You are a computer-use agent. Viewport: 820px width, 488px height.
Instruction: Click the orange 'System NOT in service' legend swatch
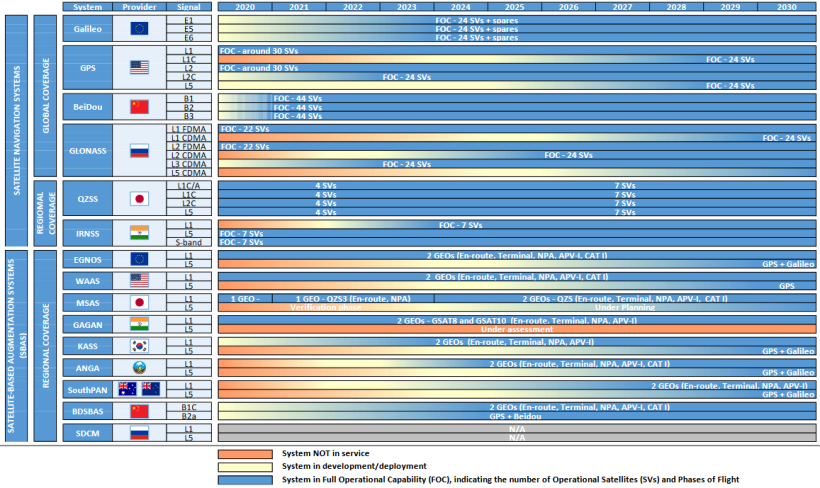245,453
